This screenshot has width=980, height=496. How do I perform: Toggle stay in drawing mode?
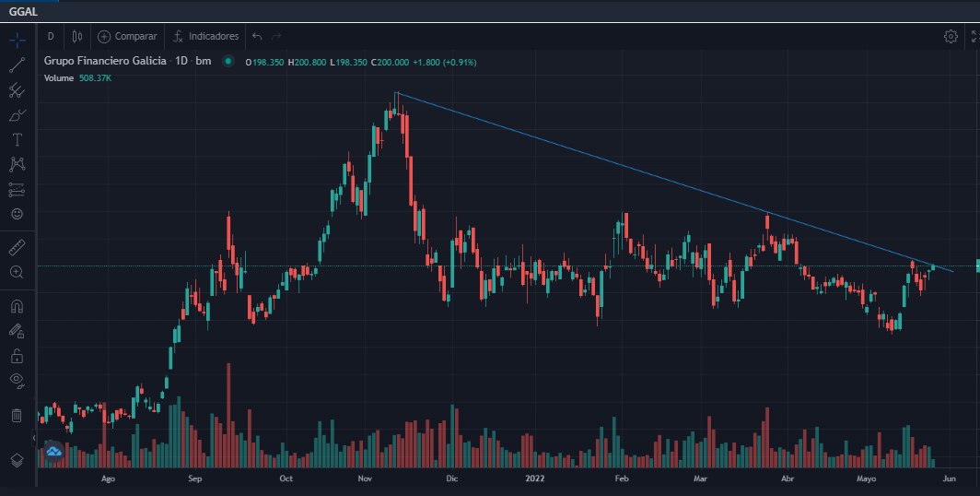click(x=17, y=330)
